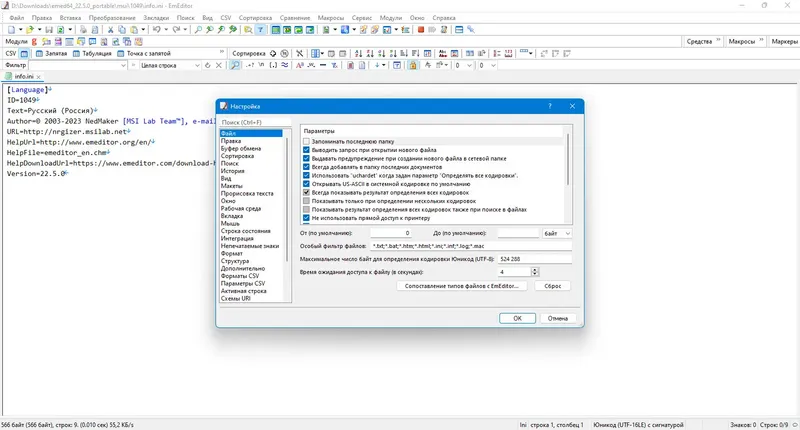Select 'Прорисовка текста' in settings category list
This screenshot has width=800, height=430.
tap(247, 193)
